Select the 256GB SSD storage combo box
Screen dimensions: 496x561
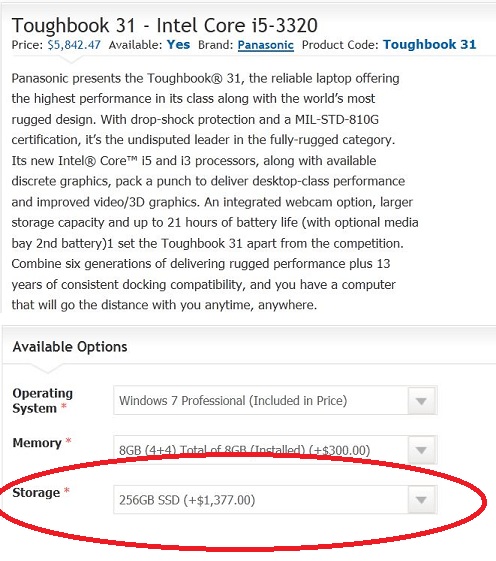(275, 499)
